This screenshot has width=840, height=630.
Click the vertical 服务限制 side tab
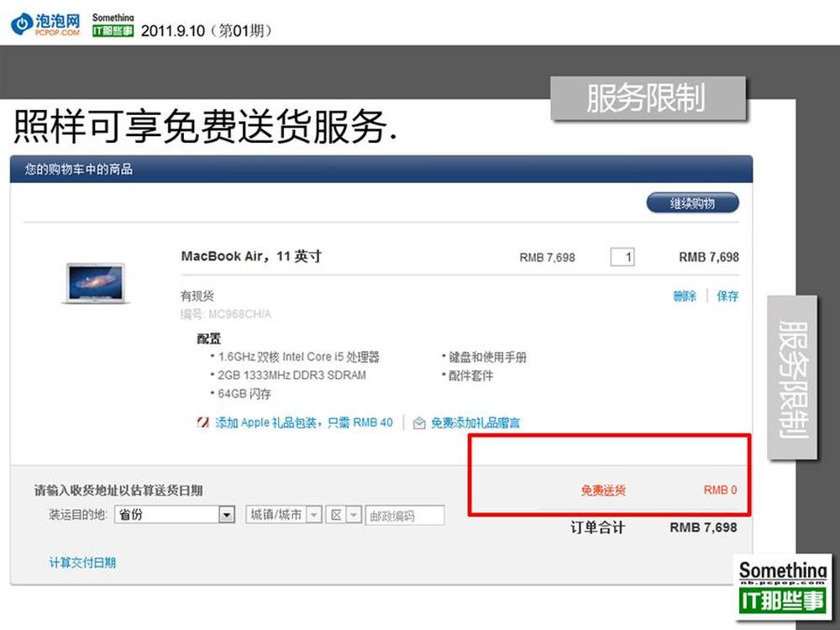792,378
